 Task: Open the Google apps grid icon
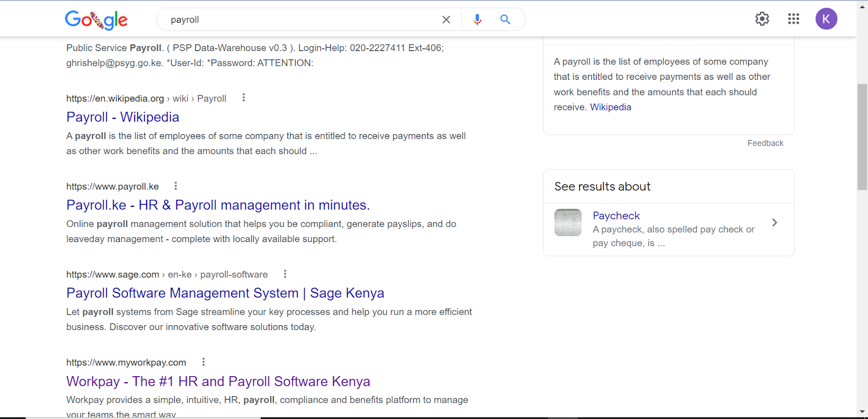pyautogui.click(x=794, y=19)
